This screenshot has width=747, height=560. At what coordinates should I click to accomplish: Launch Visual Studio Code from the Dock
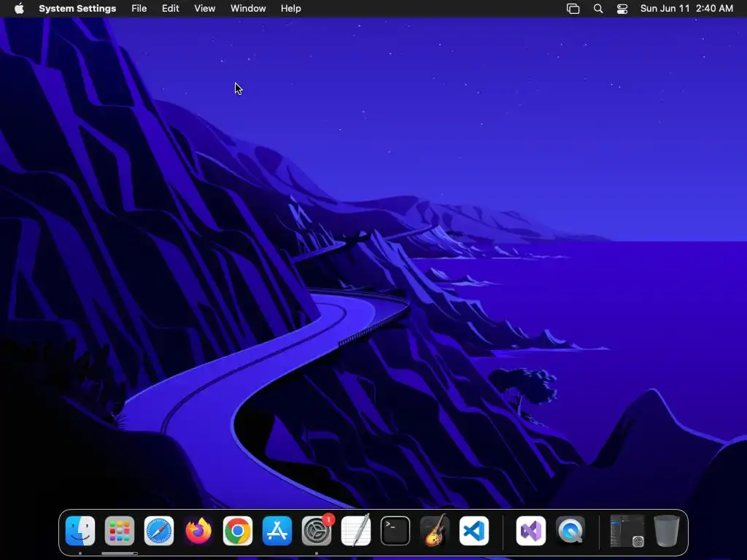point(474,531)
